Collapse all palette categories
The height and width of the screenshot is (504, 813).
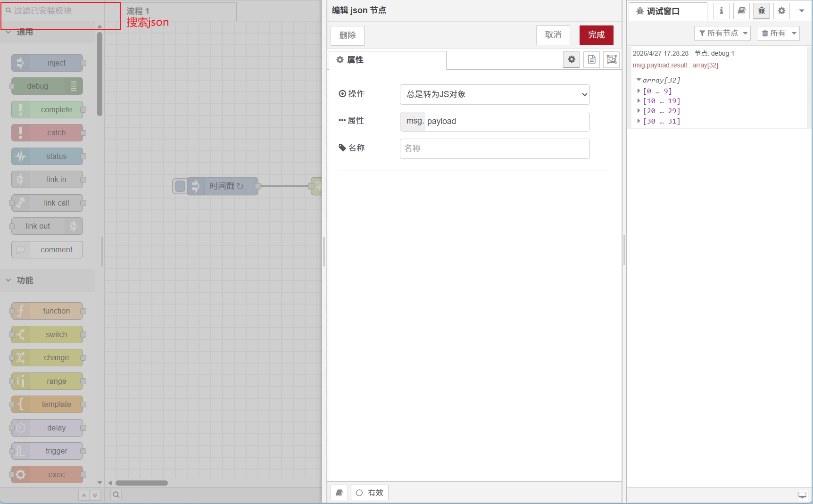[84, 495]
